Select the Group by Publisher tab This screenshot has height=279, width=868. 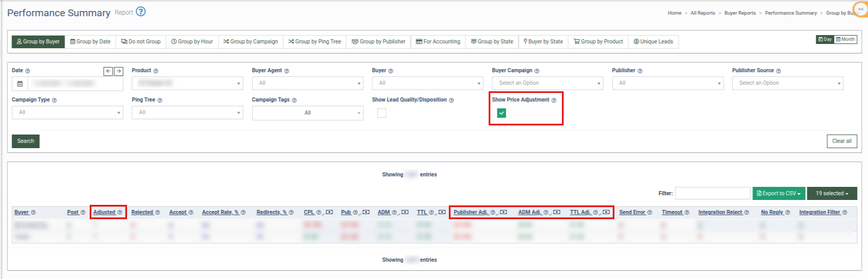[x=379, y=41]
